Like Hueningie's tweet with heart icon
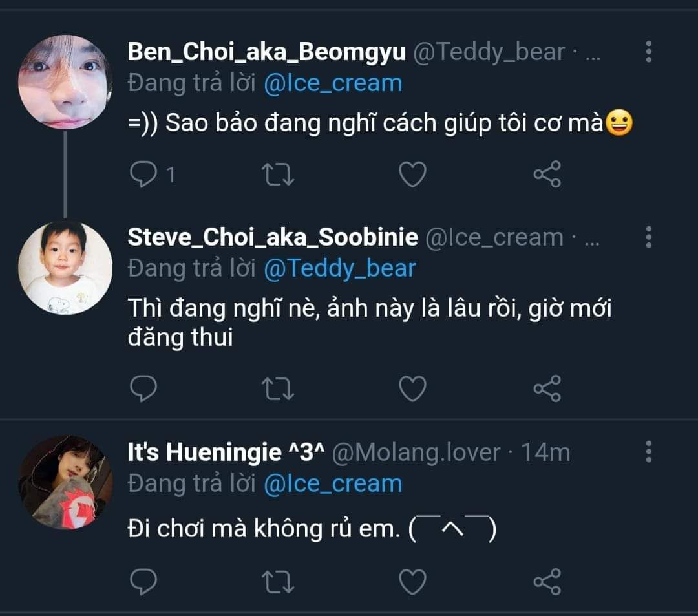This screenshot has height=616, width=698. click(x=412, y=582)
